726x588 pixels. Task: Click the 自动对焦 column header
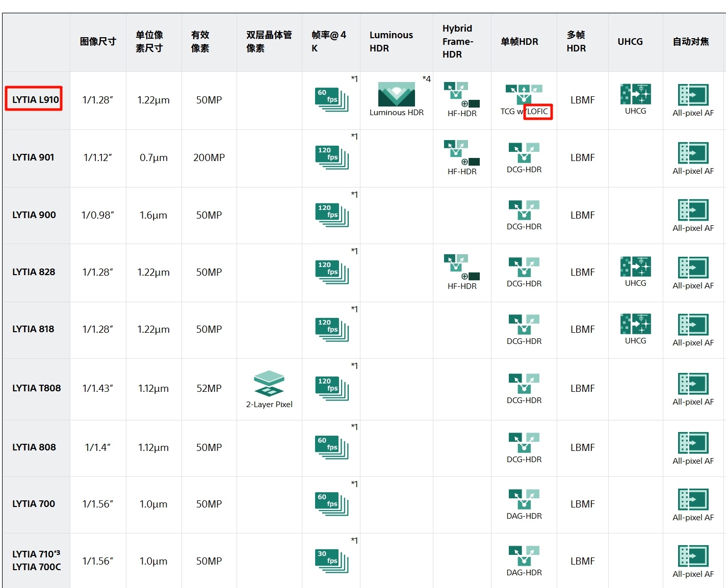[x=691, y=42]
